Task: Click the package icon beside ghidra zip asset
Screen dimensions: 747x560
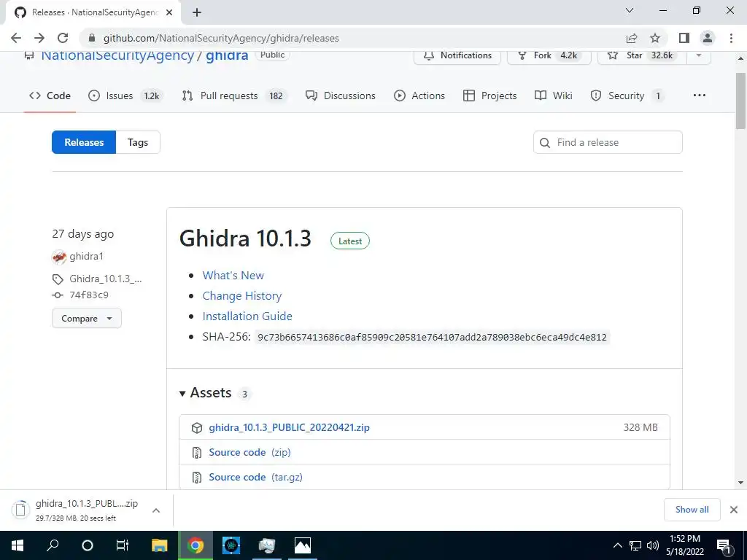Action: click(197, 427)
